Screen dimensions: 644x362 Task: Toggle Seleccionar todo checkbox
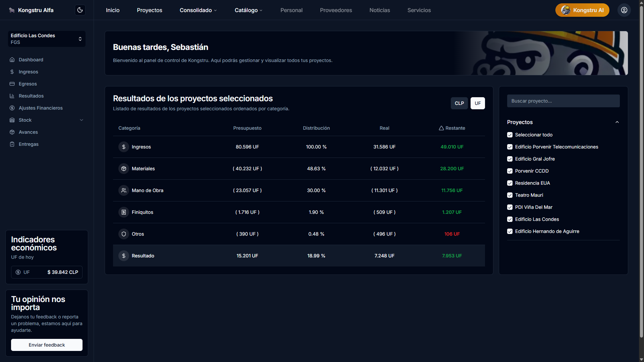510,135
